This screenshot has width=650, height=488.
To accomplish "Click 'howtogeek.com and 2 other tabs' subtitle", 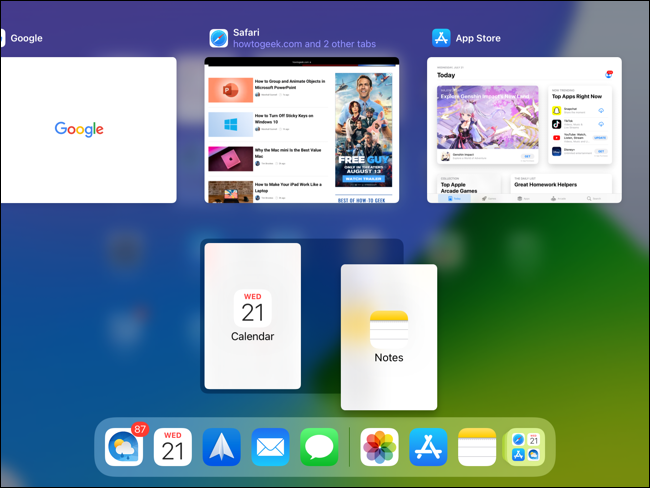I will [304, 44].
